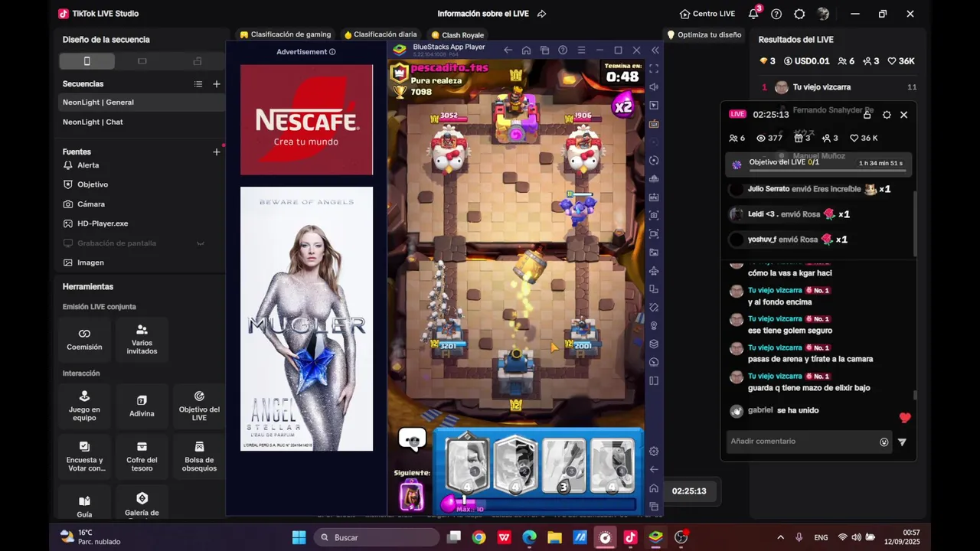Click the Objetivo del LIVE progress bar
The height and width of the screenshot is (551, 980).
coord(827,171)
